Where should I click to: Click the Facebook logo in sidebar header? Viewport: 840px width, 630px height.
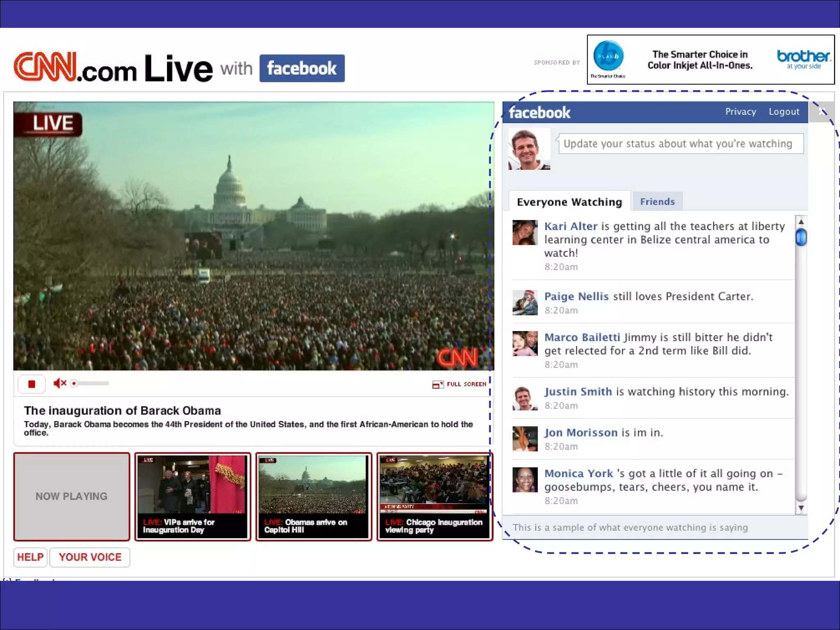coord(539,112)
